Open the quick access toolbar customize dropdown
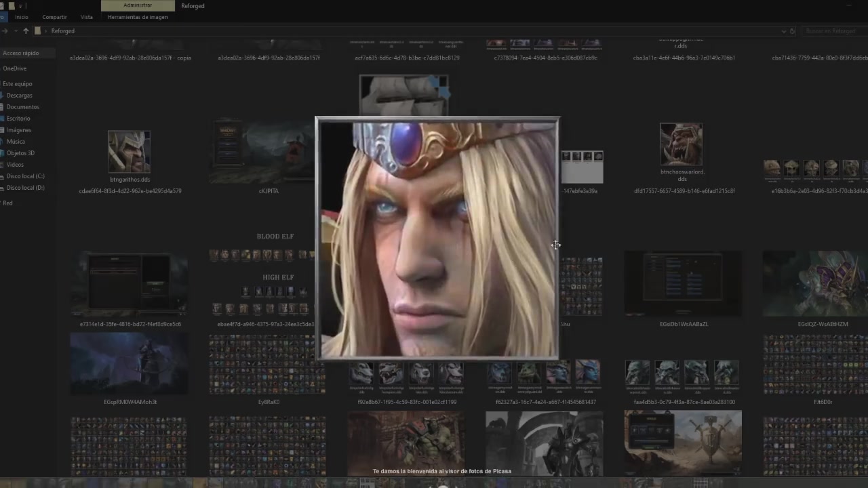The height and width of the screenshot is (488, 868). coord(21,5)
